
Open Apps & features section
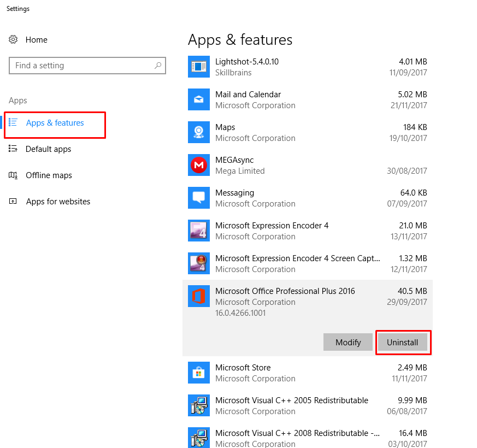[55, 123]
